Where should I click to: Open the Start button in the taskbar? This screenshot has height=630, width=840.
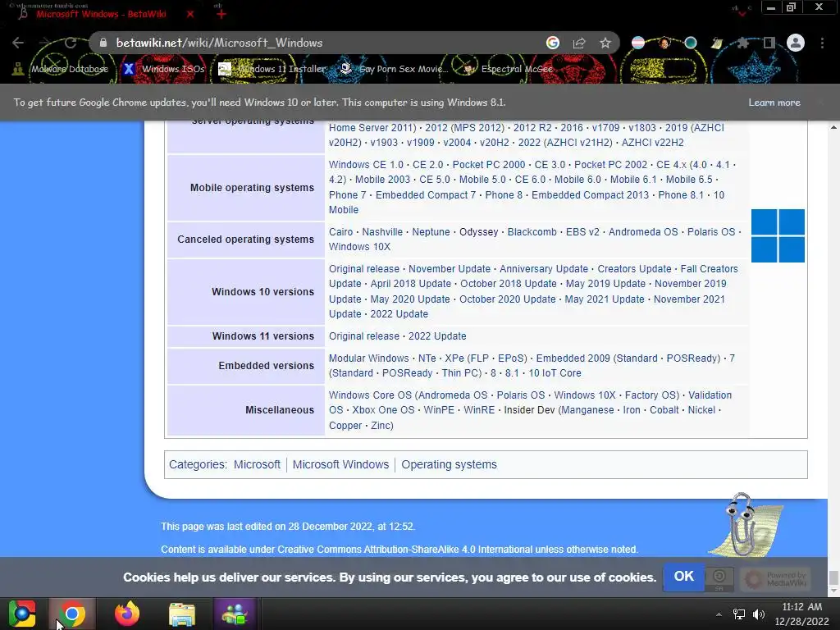click(x=22, y=614)
